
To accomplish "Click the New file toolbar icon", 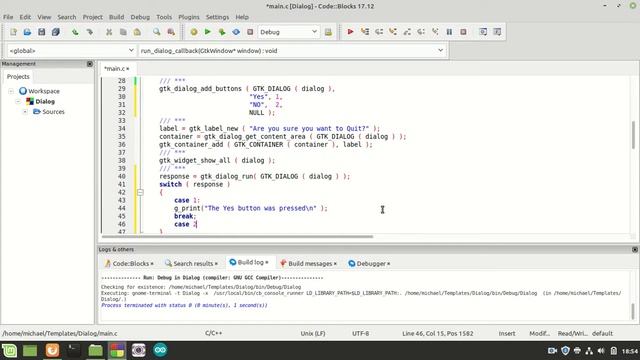I will [13, 32].
